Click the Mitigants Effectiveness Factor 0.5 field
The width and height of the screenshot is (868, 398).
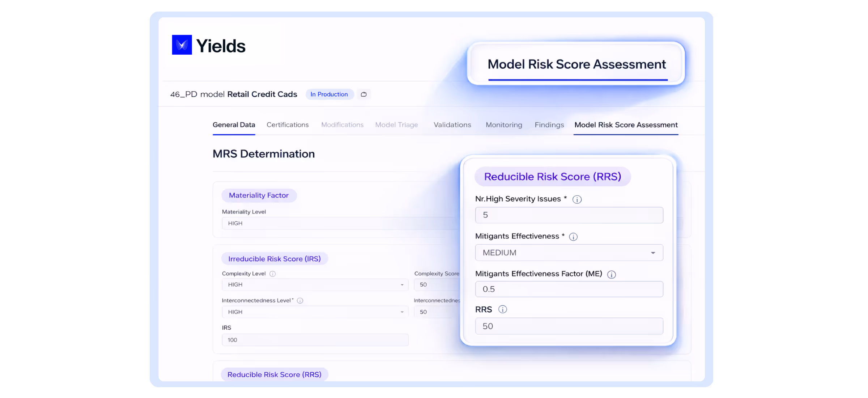[569, 289]
